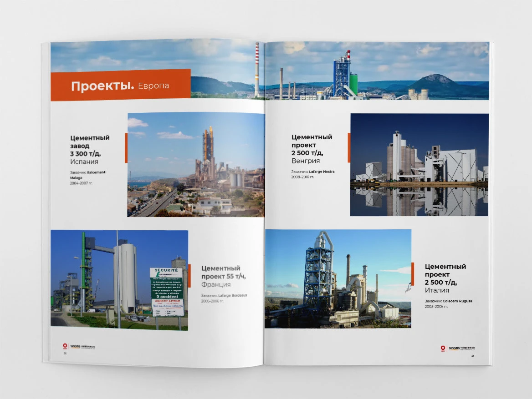Click the "Цементный завод 3 300 т/д" title
532x399 pixels.
(90, 146)
